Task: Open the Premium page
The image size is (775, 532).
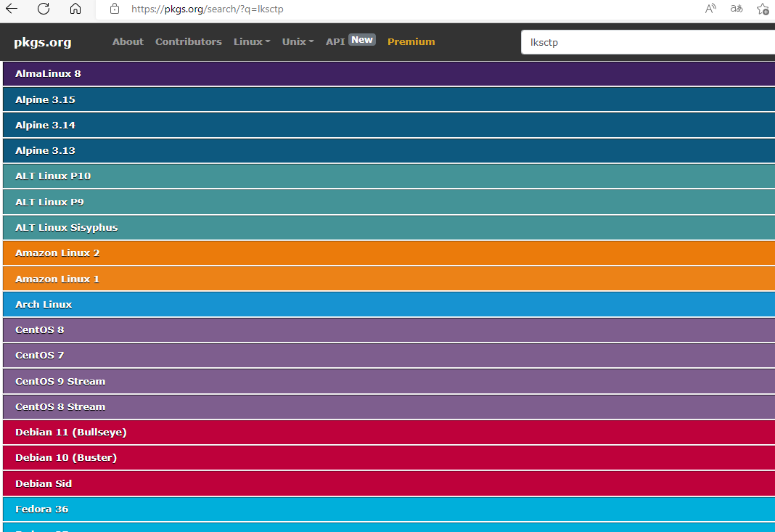Action: click(x=411, y=41)
